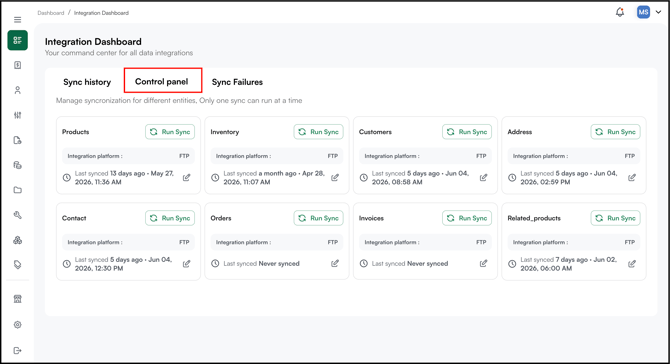
Task: Switch to the Sync history tab
Action: point(87,82)
